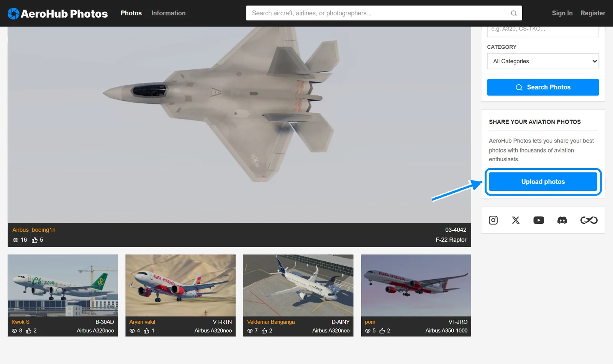Click the eye icon on Kwok S photo card

coord(15,331)
